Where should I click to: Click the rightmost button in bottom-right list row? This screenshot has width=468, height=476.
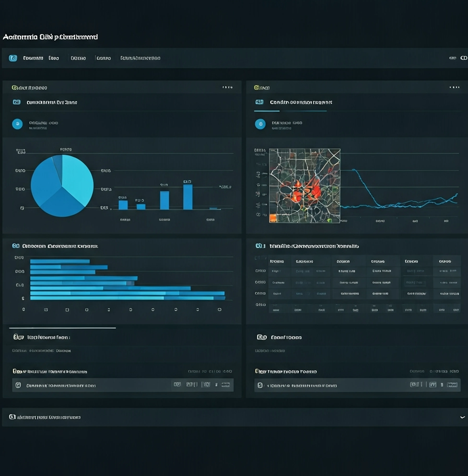[x=452, y=385]
